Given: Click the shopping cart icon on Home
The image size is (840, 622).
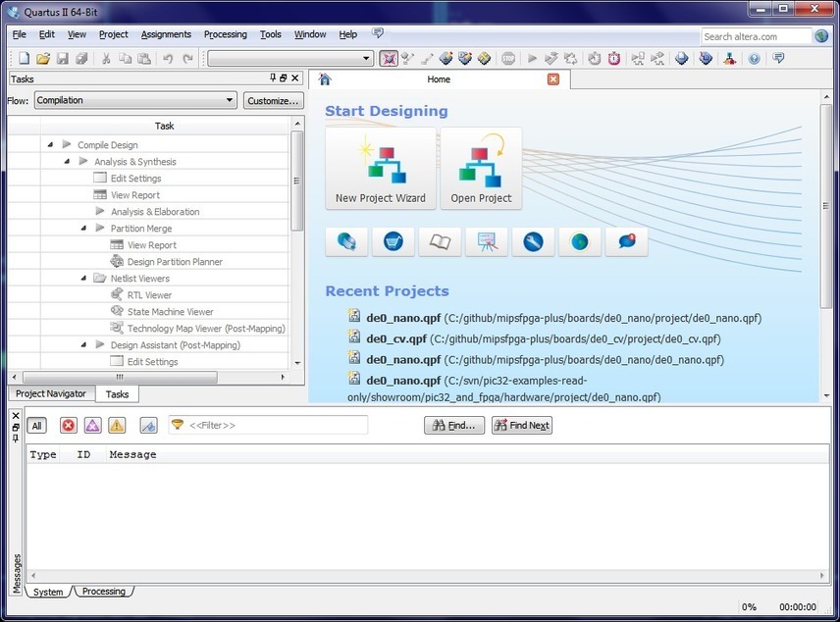Looking at the screenshot, I should [x=394, y=241].
